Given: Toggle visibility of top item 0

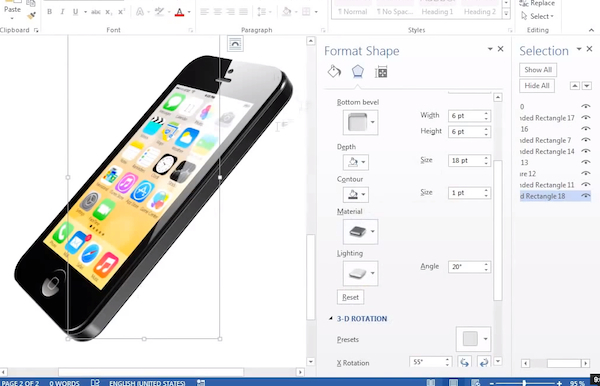Looking at the screenshot, I should (x=585, y=106).
